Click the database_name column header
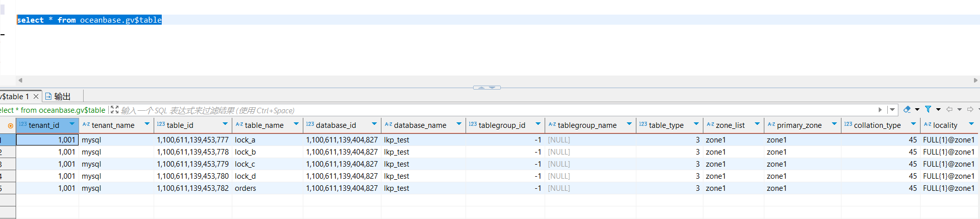This screenshot has height=219, width=980. (420, 125)
